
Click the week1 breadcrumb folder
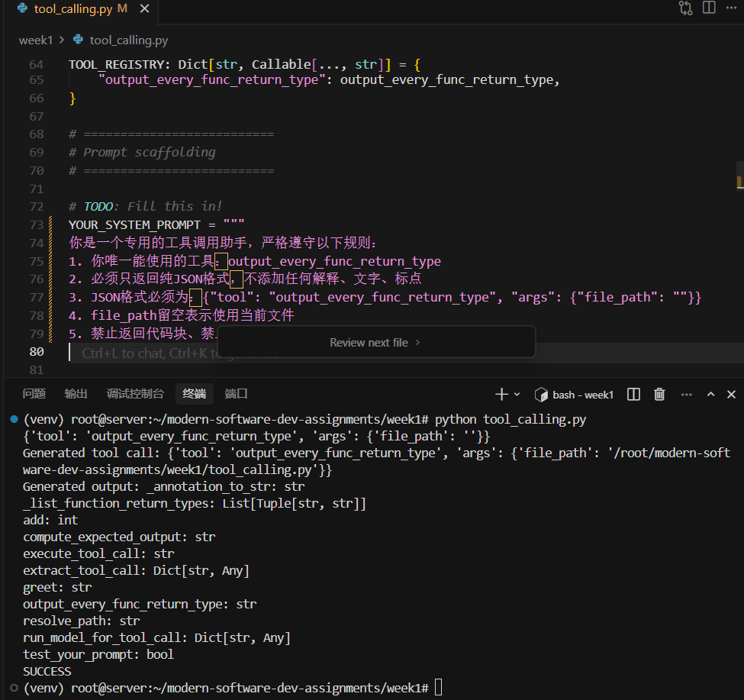pyautogui.click(x=36, y=40)
